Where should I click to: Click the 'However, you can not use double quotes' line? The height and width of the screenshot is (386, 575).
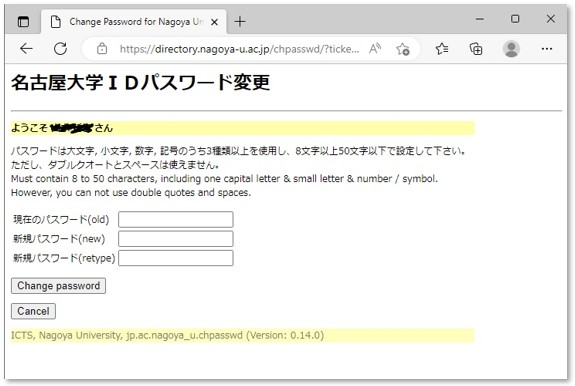[131, 192]
